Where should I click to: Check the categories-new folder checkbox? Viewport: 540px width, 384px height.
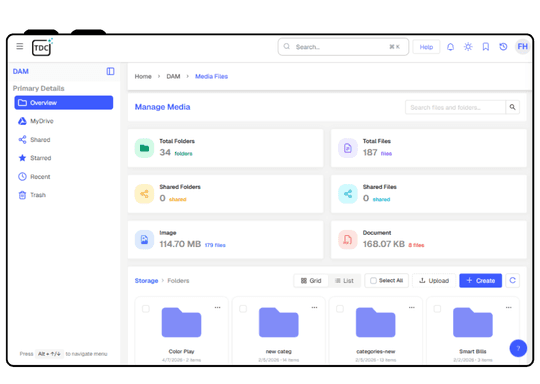[340, 309]
